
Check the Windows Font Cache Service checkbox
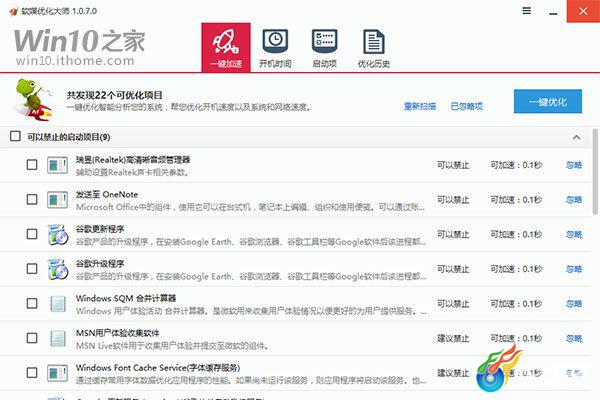[x=32, y=372]
